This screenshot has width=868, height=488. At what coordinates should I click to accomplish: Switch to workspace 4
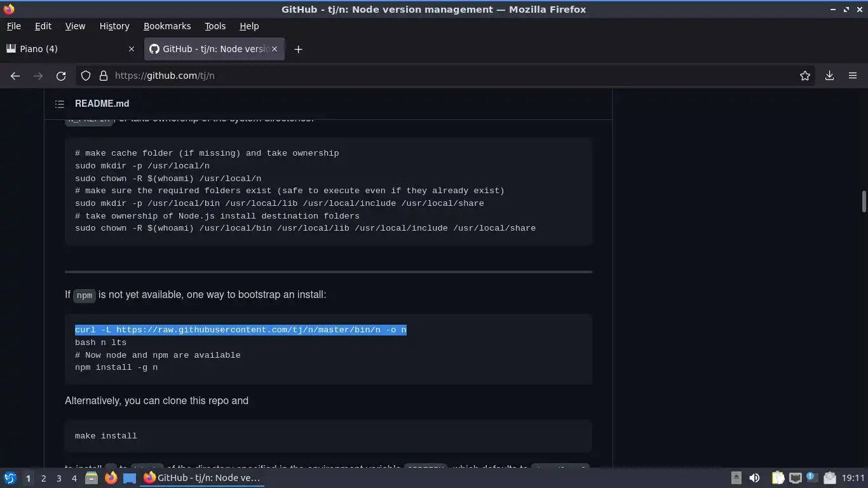pyautogui.click(x=74, y=478)
